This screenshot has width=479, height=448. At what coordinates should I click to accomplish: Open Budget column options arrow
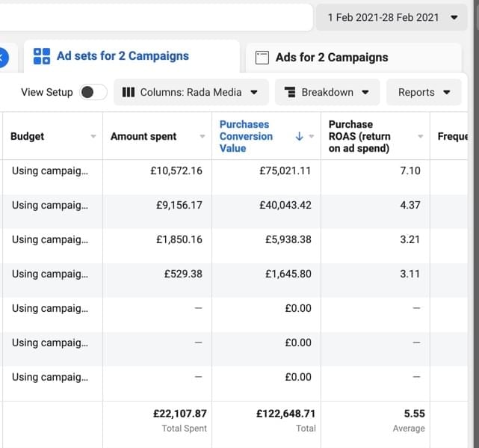point(93,136)
